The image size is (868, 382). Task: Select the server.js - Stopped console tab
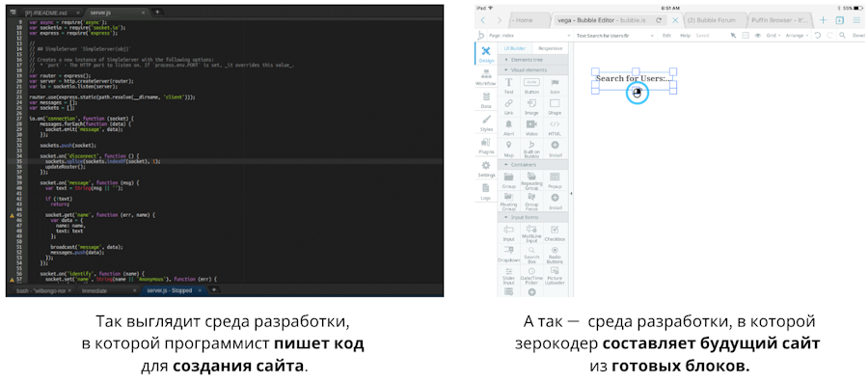point(174,290)
